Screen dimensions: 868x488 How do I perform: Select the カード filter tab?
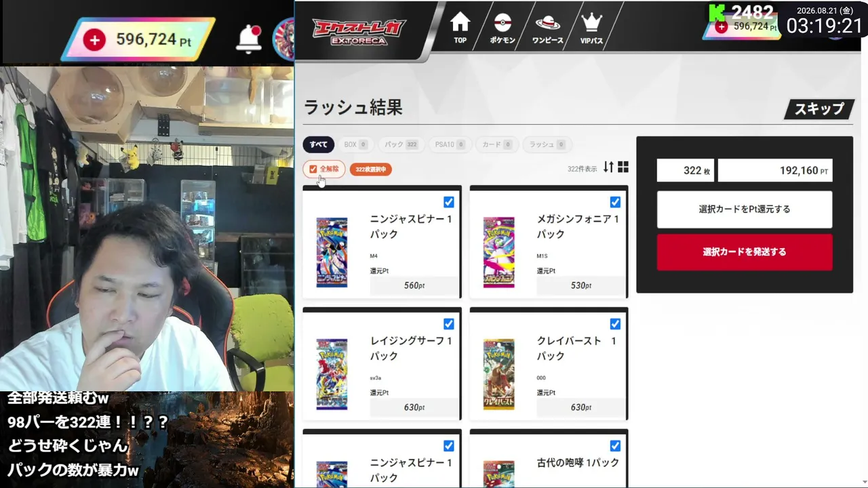coord(497,144)
